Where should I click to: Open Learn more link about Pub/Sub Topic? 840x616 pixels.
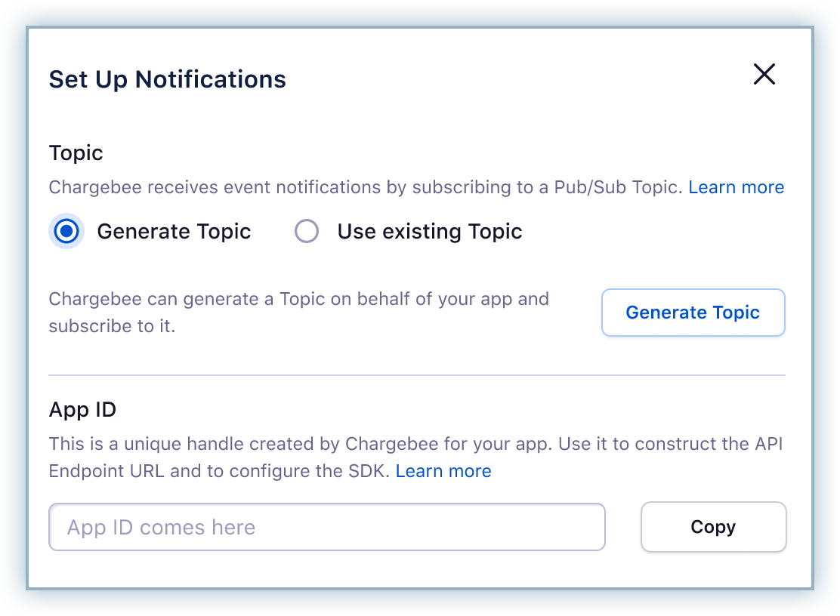coord(736,187)
